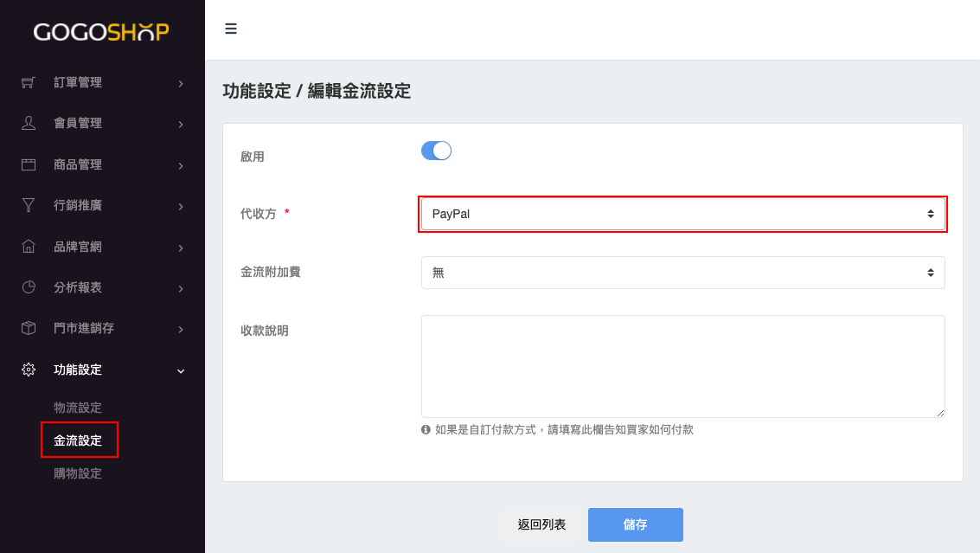Click the house icon for 品牌官網
Screen dimensions: 980x553
(x=29, y=247)
